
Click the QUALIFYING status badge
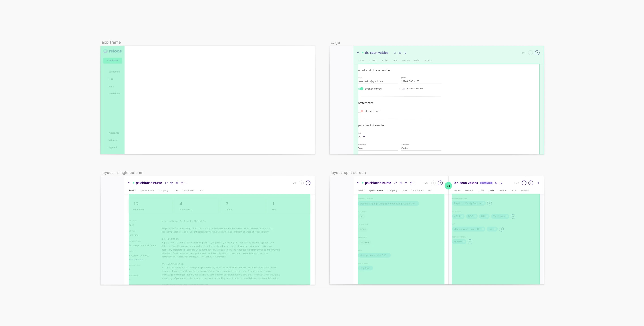486,183
